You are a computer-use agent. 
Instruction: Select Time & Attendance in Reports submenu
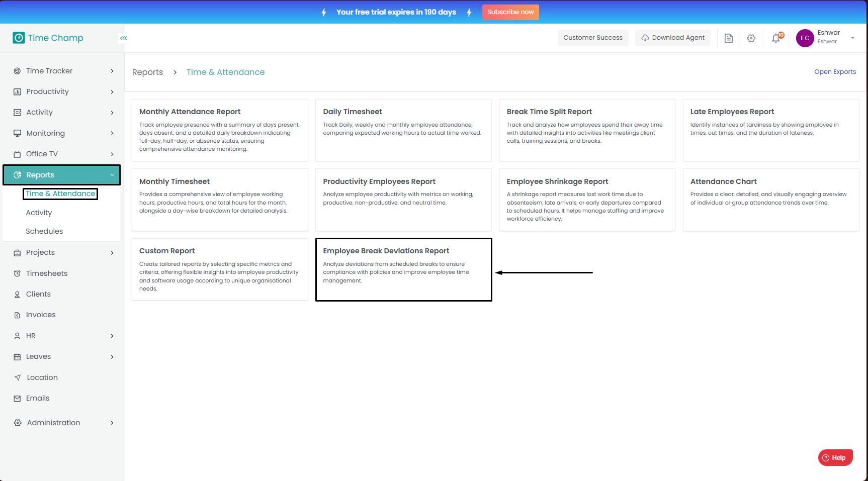pyautogui.click(x=60, y=194)
